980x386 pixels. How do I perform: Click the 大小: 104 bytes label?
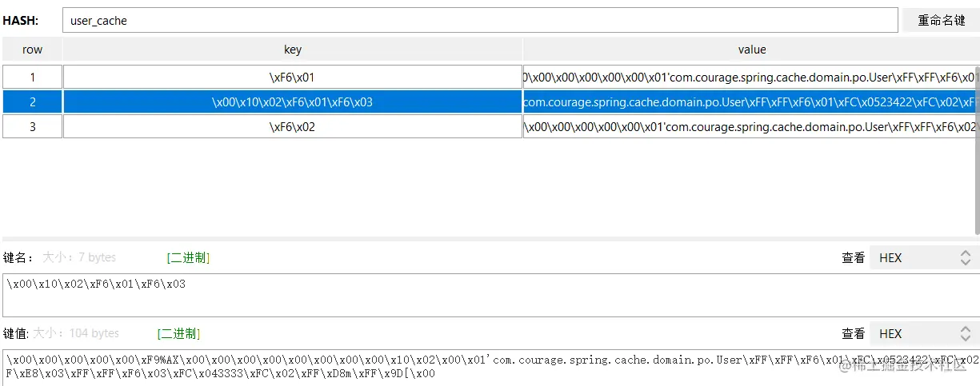coord(75,333)
